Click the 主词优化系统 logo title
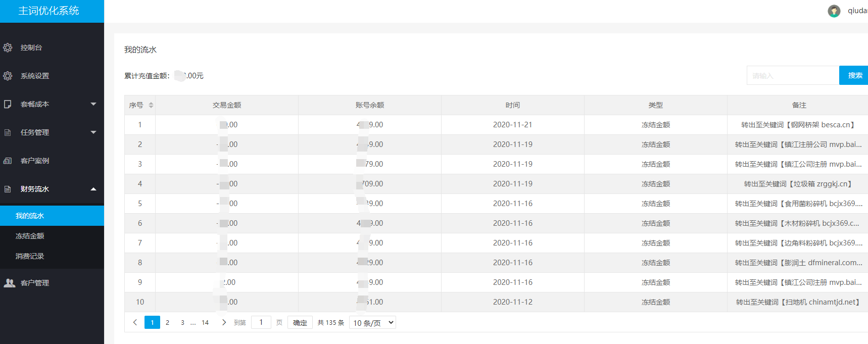The image size is (868, 344). click(49, 11)
